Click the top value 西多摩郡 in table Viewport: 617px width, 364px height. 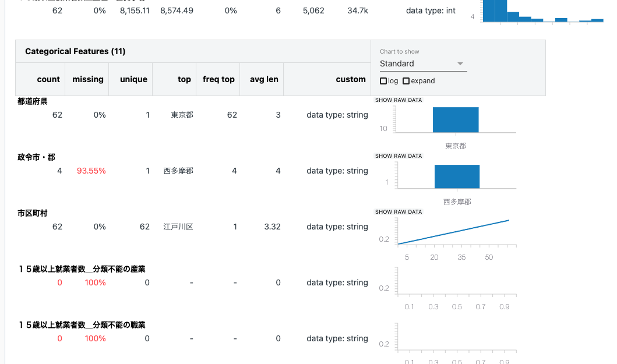coord(178,171)
